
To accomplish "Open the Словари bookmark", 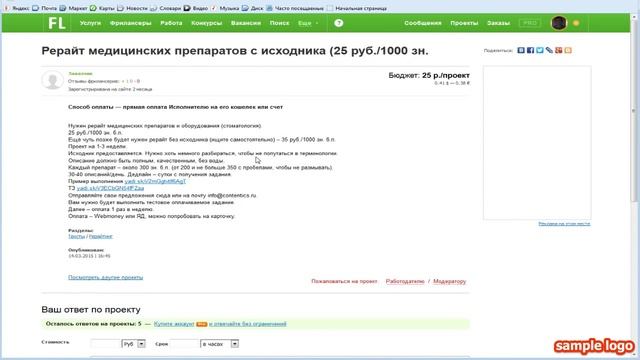I will click(x=165, y=8).
